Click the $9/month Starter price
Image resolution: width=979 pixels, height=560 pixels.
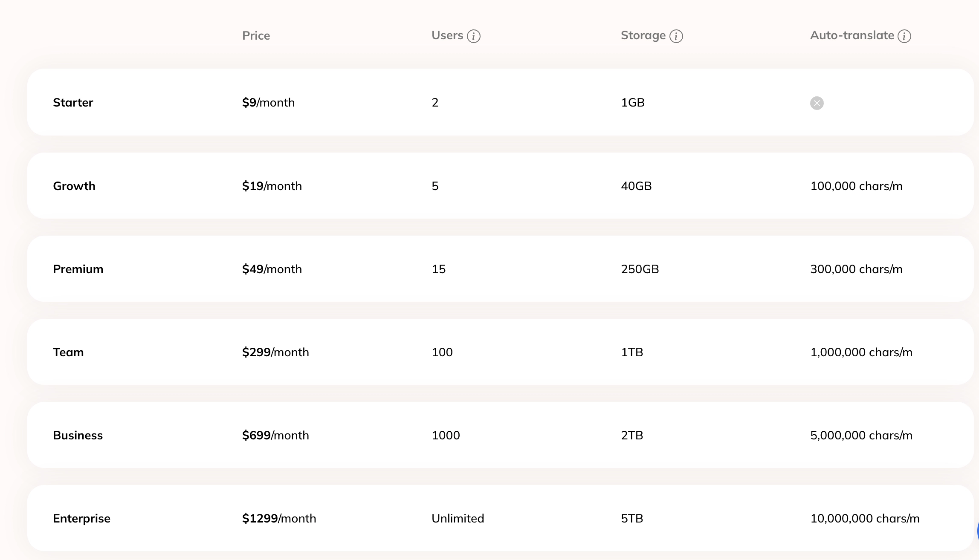[x=268, y=102]
